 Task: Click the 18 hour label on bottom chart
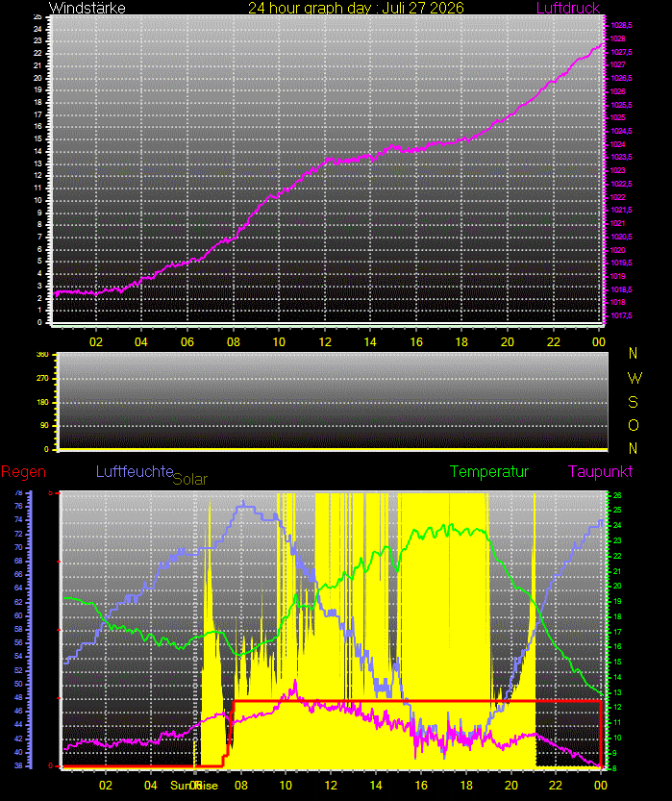tap(466, 786)
